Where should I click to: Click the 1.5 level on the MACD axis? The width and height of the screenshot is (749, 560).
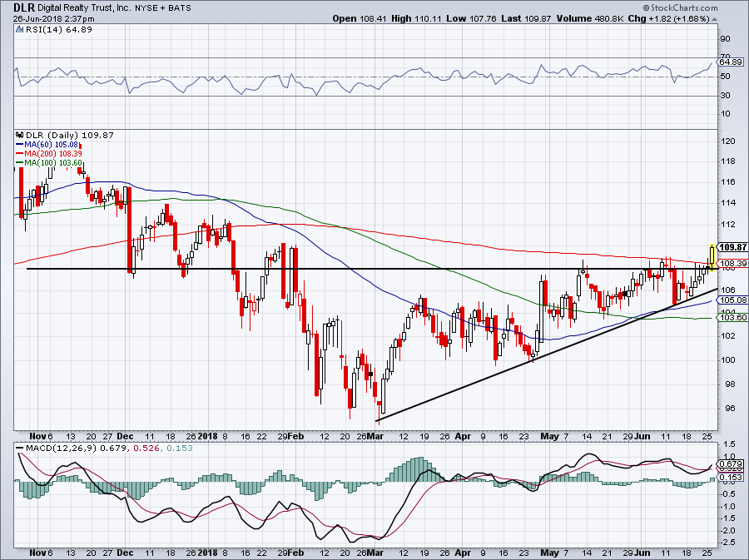[x=729, y=444]
